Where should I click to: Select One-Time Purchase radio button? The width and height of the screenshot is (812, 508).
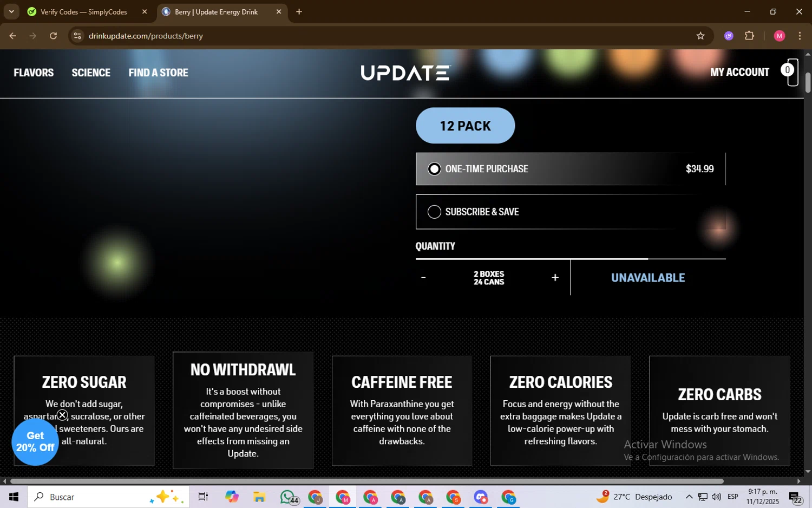434,169
